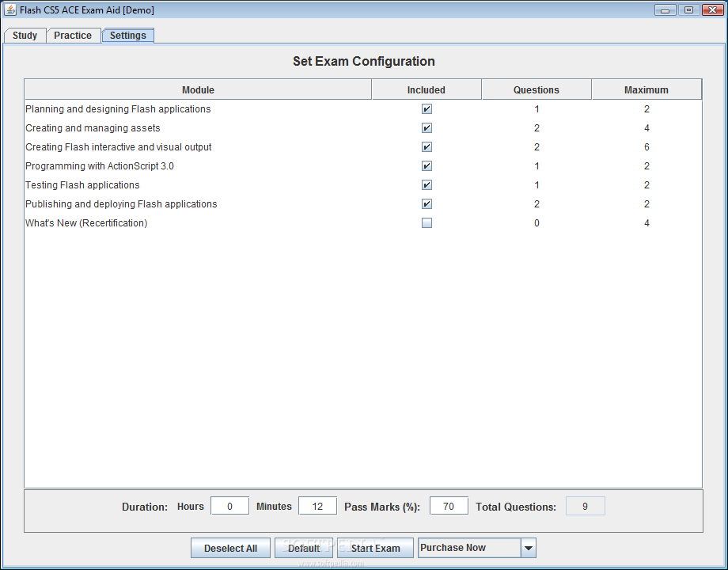Click the Total Questions field
The width and height of the screenshot is (728, 570).
point(585,506)
